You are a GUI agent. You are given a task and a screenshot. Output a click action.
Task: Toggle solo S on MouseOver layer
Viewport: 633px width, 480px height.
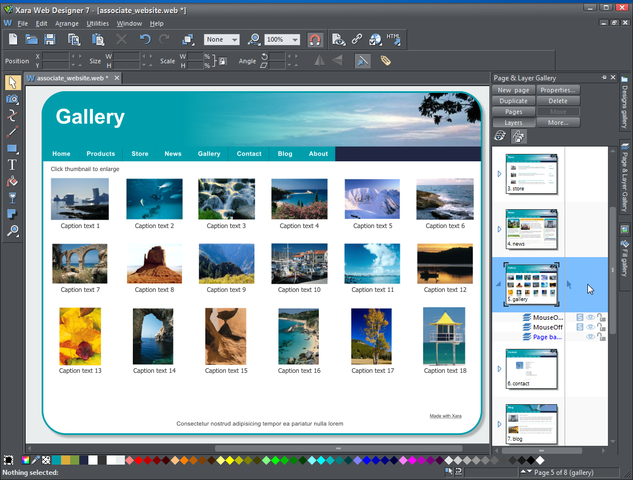(580, 317)
